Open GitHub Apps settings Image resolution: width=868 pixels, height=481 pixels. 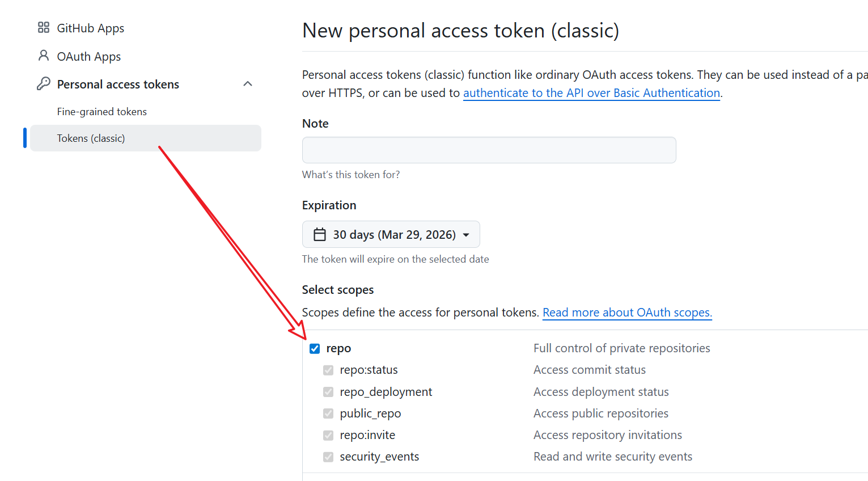pos(90,27)
